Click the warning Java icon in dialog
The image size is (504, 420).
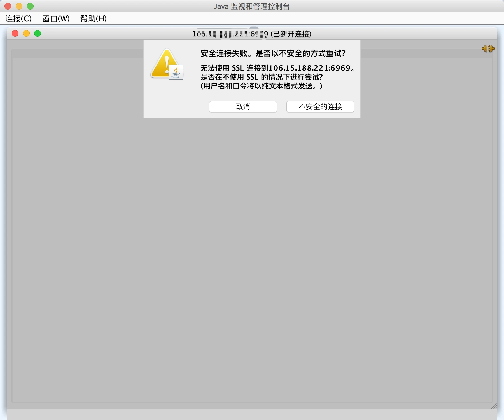tap(167, 64)
